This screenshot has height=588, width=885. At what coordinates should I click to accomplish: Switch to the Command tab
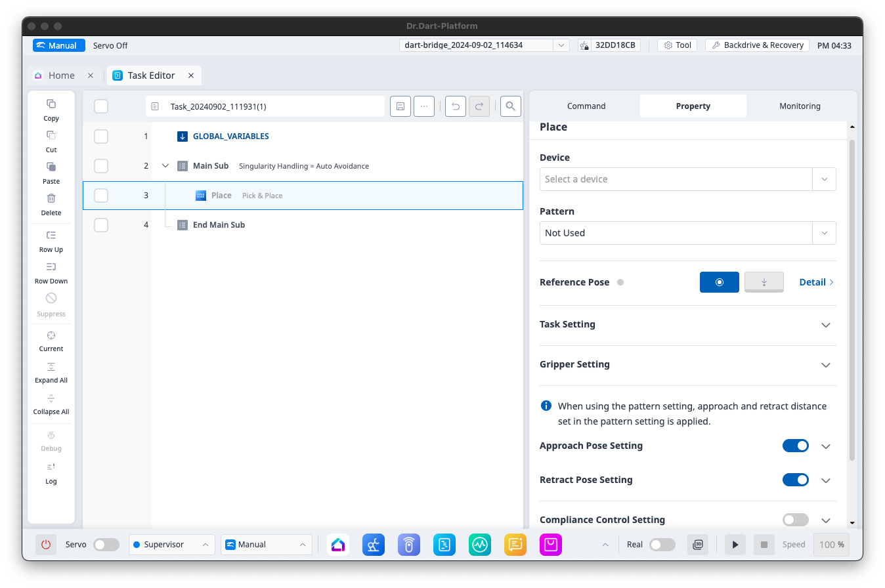586,106
